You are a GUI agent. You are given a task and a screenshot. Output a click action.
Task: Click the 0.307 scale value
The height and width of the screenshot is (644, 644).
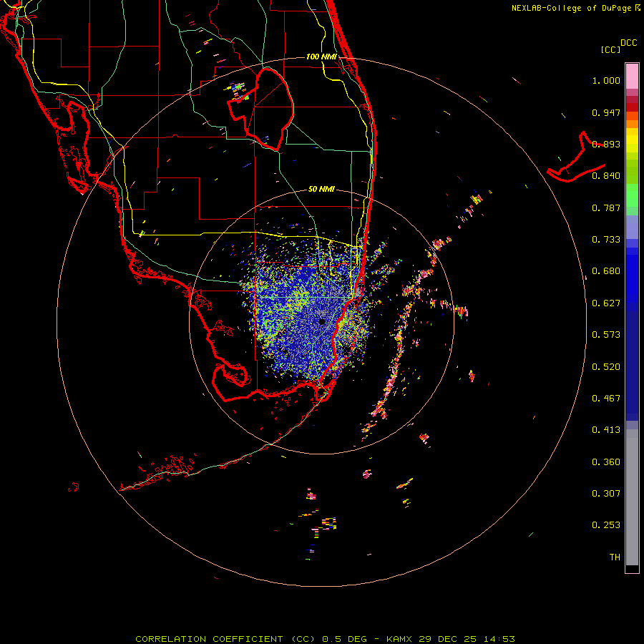pos(606,494)
